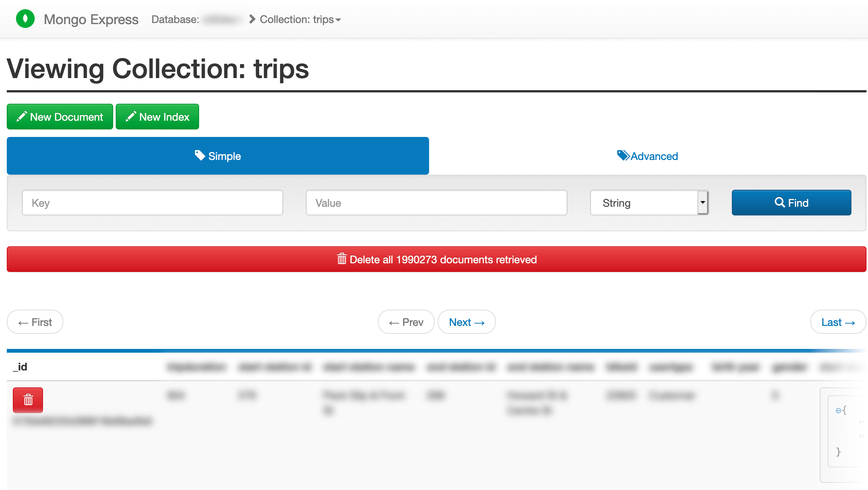Screen dimensions: 868x490
Task: Click the delete trash icon on document row
Action: point(28,400)
